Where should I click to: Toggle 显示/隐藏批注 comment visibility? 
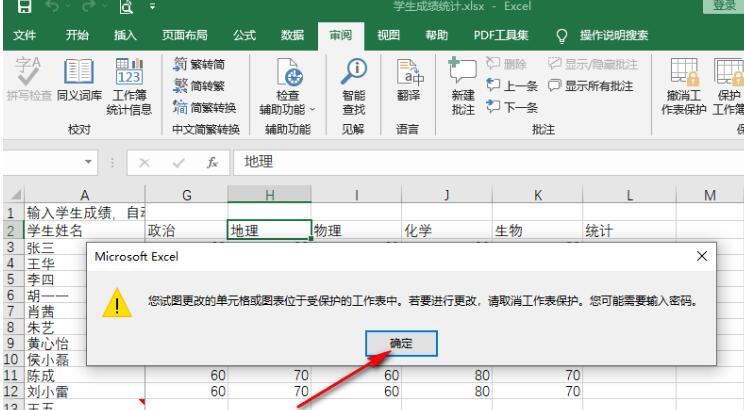point(593,64)
